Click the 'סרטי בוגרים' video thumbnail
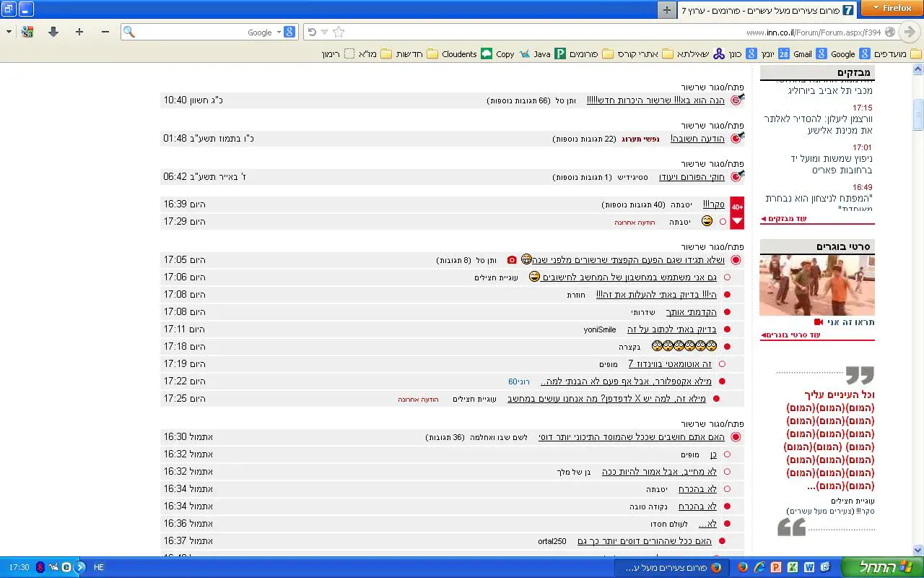 tap(816, 285)
